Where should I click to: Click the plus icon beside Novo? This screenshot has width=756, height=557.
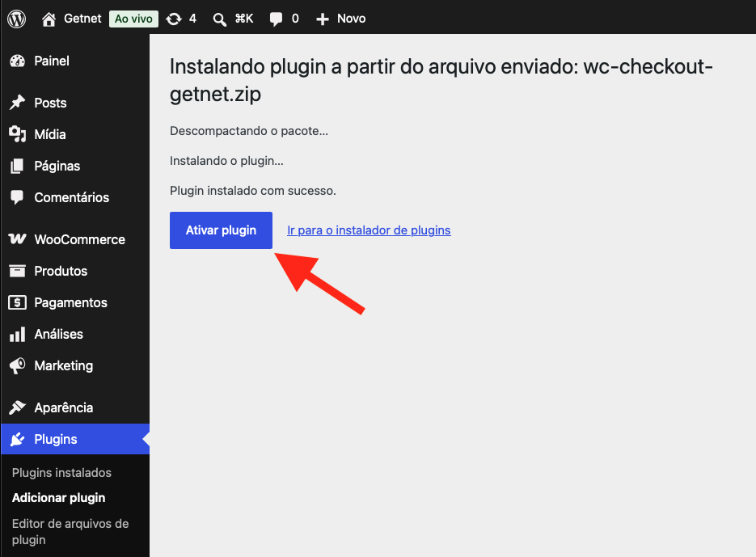[322, 19]
